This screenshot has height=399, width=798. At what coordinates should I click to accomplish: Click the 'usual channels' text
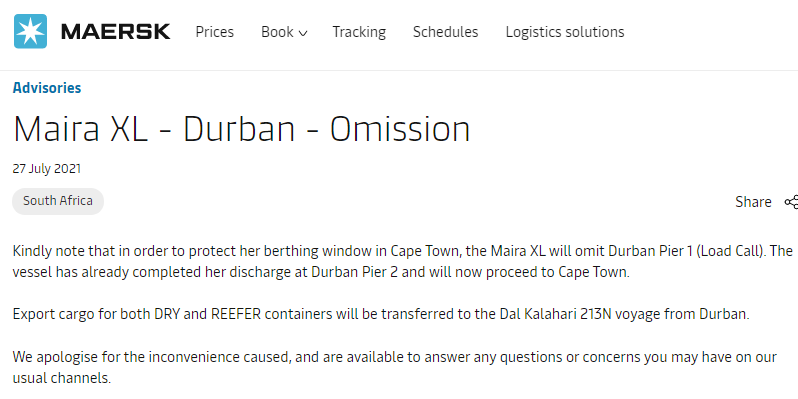tap(60, 378)
